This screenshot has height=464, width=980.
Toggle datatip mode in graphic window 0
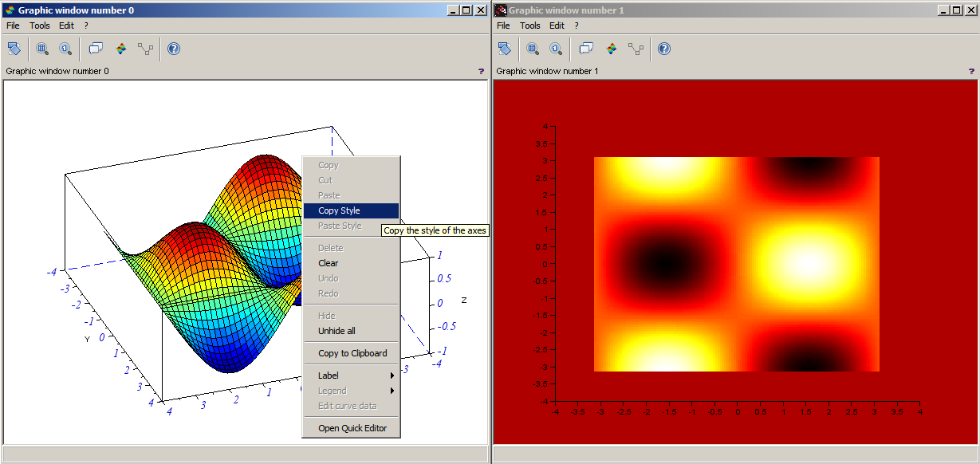pos(96,49)
